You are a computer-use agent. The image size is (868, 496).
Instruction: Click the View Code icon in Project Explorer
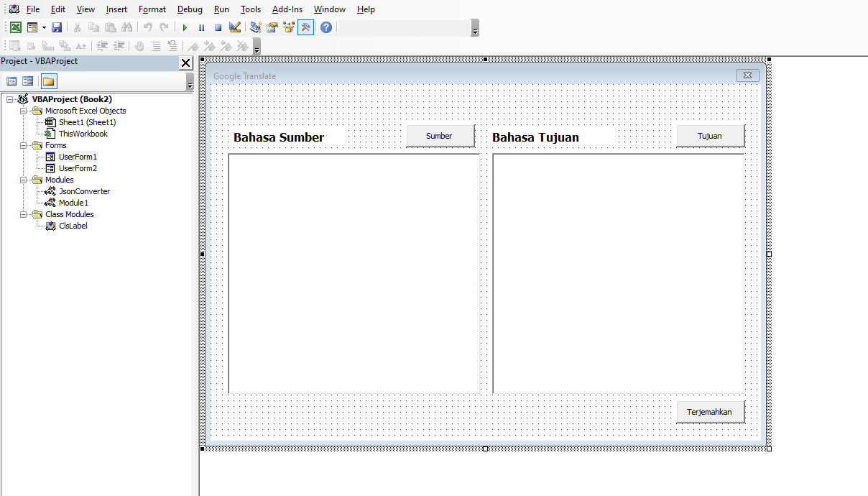[x=10, y=81]
